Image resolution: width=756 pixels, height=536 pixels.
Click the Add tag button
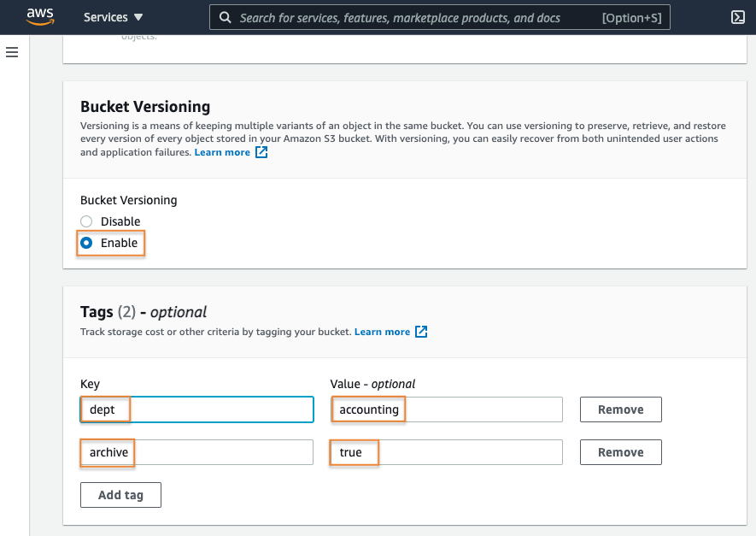click(x=120, y=494)
